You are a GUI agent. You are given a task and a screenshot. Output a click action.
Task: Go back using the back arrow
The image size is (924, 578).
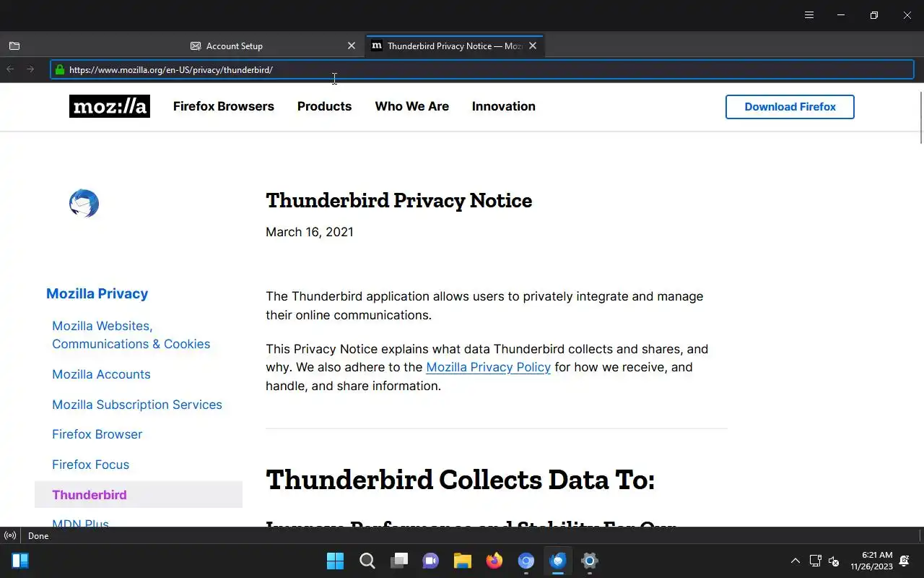10,69
